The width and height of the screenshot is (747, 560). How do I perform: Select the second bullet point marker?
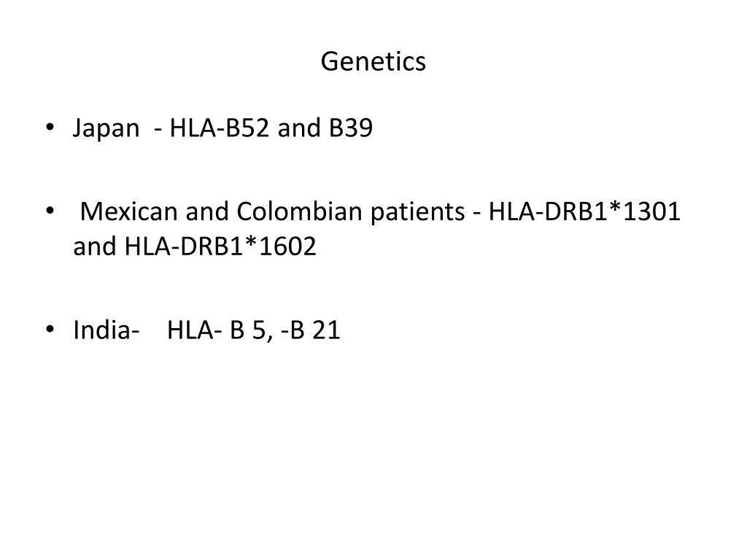pyautogui.click(x=50, y=211)
